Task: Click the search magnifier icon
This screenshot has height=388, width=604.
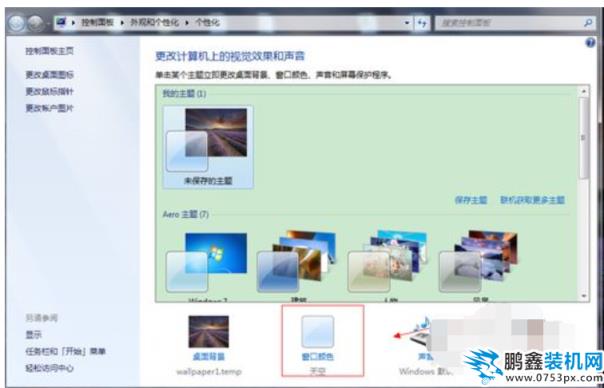Action: 588,23
